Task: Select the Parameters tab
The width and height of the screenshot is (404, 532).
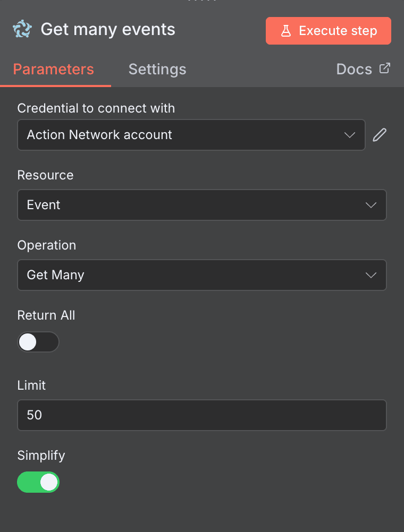Action: click(53, 69)
